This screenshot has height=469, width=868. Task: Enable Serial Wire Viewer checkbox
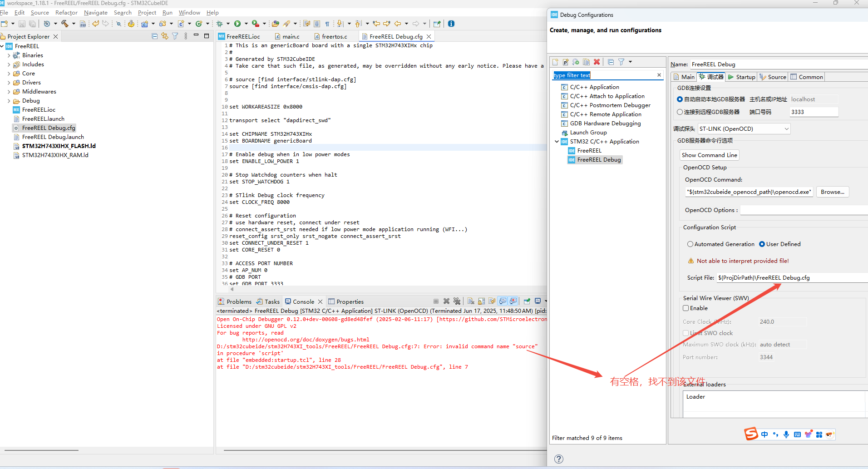point(686,308)
